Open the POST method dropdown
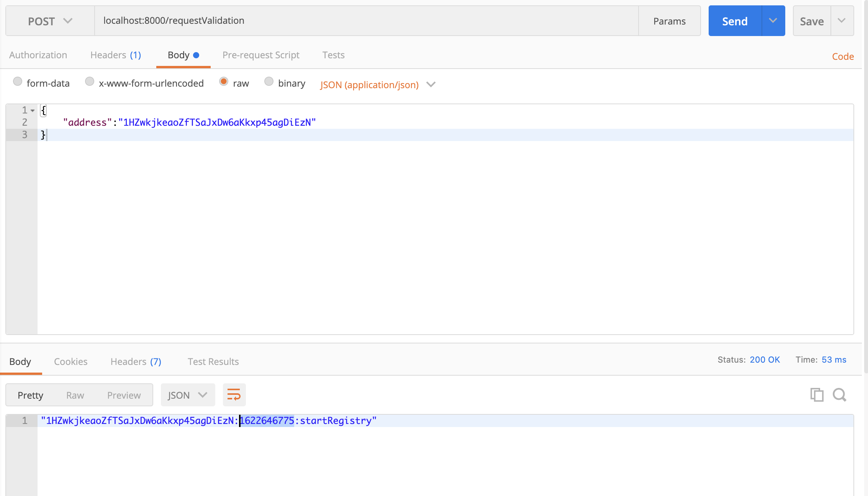The image size is (868, 496). pyautogui.click(x=50, y=21)
